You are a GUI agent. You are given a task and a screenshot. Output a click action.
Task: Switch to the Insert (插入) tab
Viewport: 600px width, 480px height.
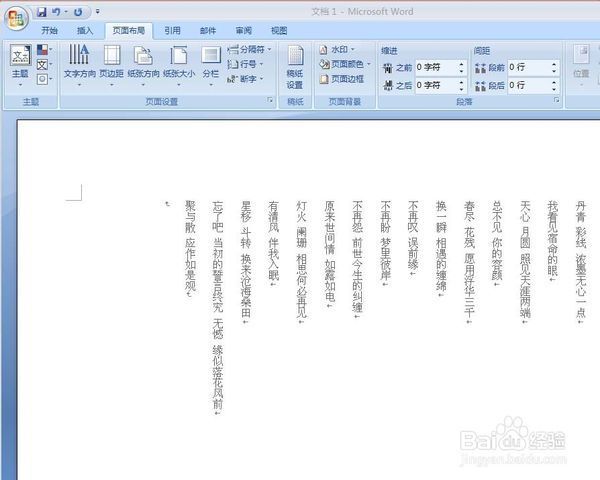(x=85, y=31)
